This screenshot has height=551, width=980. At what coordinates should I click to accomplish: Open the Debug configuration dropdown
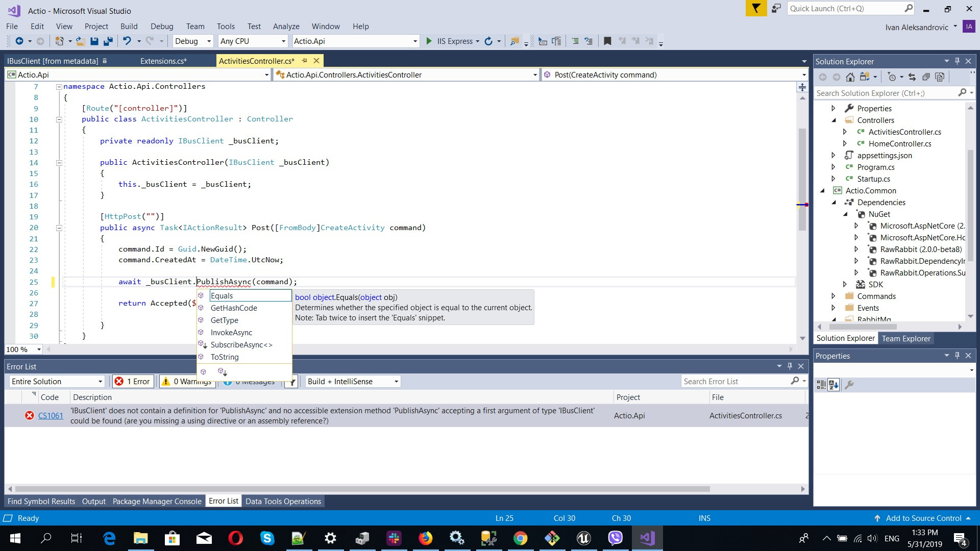pos(193,41)
